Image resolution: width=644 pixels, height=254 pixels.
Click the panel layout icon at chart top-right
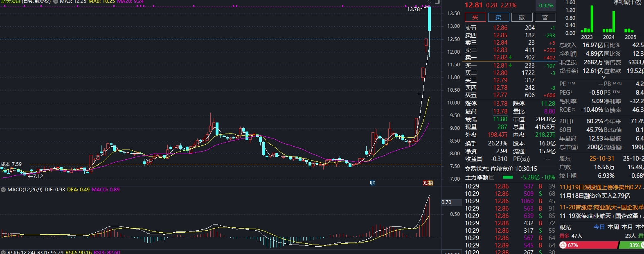[x=437, y=2]
